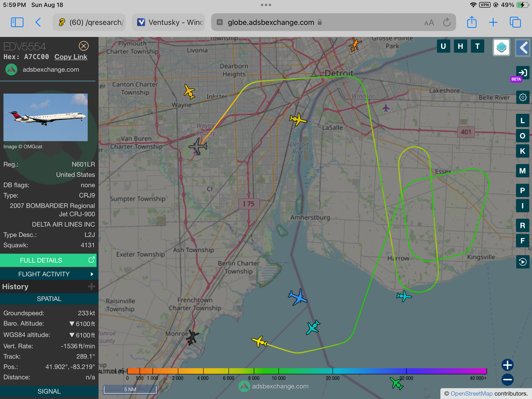Toggle the T tracks button
Image resolution: width=532 pixels, height=399 pixels.
click(477, 46)
